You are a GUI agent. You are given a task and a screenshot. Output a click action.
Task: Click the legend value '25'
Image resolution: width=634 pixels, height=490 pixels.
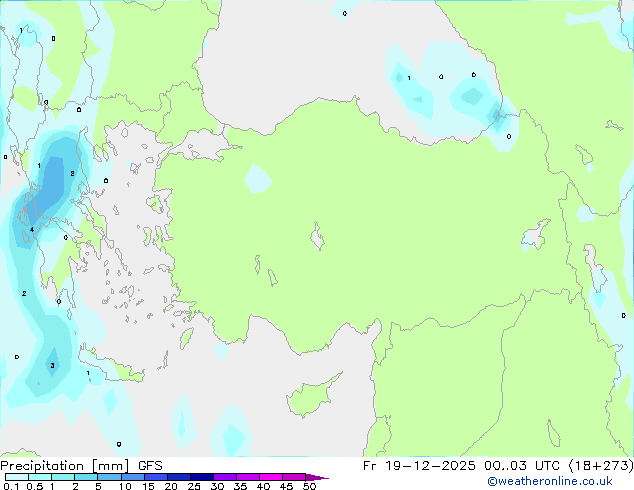pyautogui.click(x=194, y=486)
